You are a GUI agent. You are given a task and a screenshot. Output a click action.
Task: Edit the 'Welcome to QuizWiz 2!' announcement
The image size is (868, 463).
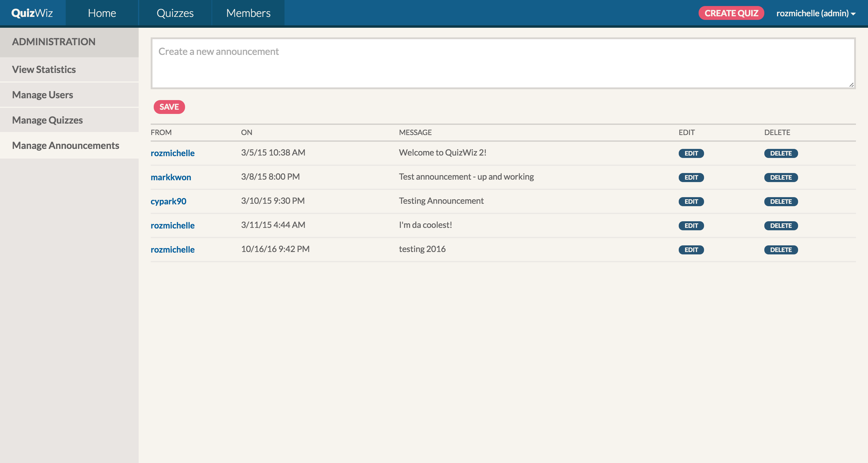pyautogui.click(x=691, y=153)
